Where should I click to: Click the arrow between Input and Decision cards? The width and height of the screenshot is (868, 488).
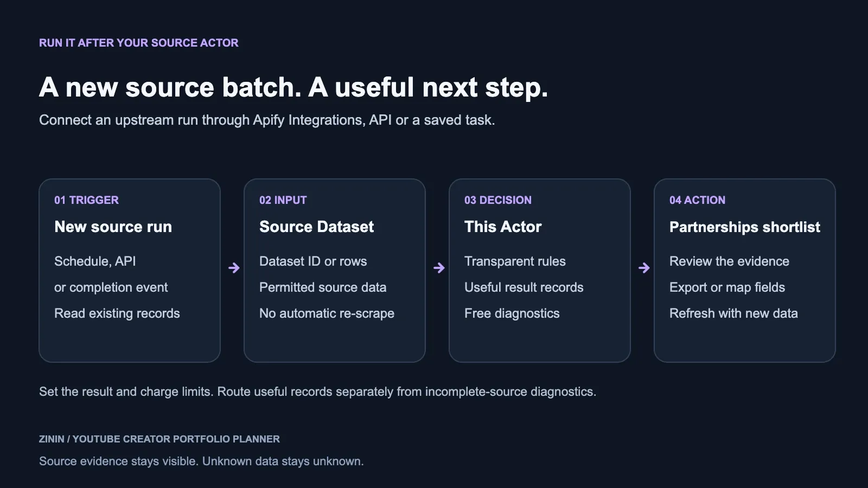pos(439,268)
